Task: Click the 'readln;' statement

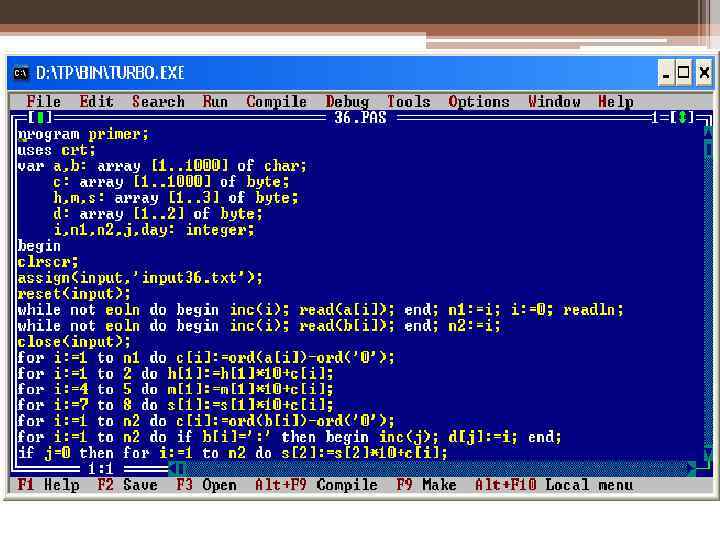Action: [x=593, y=309]
